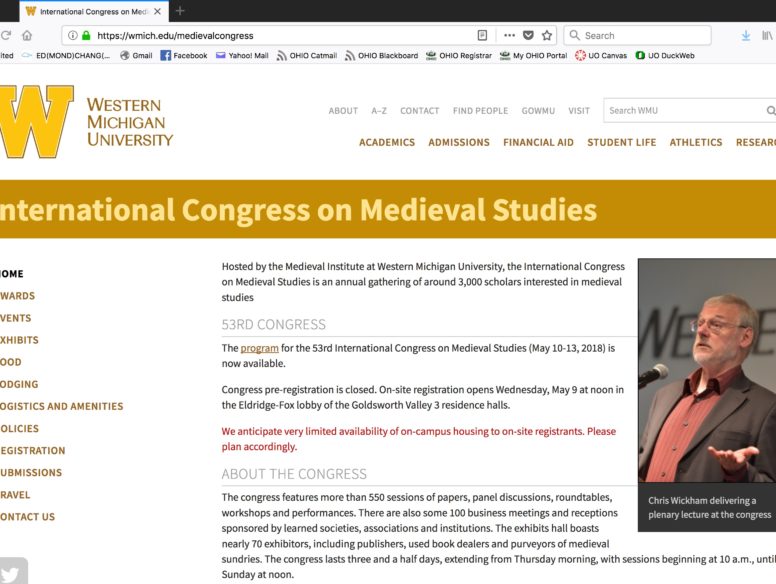This screenshot has height=584, width=776.
Task: View site information icon in address bar
Action: (x=73, y=35)
